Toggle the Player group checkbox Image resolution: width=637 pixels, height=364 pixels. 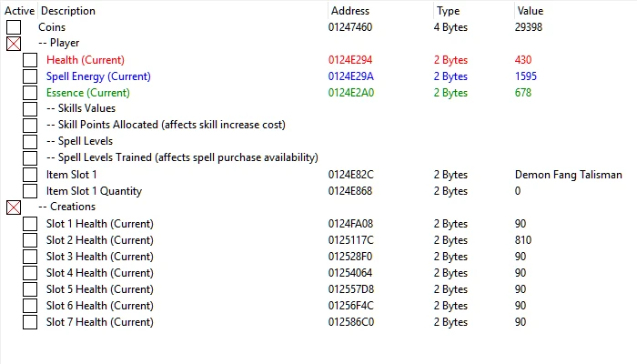(14, 44)
